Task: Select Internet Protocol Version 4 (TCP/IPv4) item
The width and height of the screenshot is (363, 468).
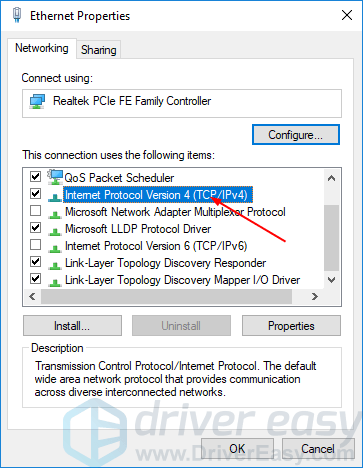Action: coord(156,195)
